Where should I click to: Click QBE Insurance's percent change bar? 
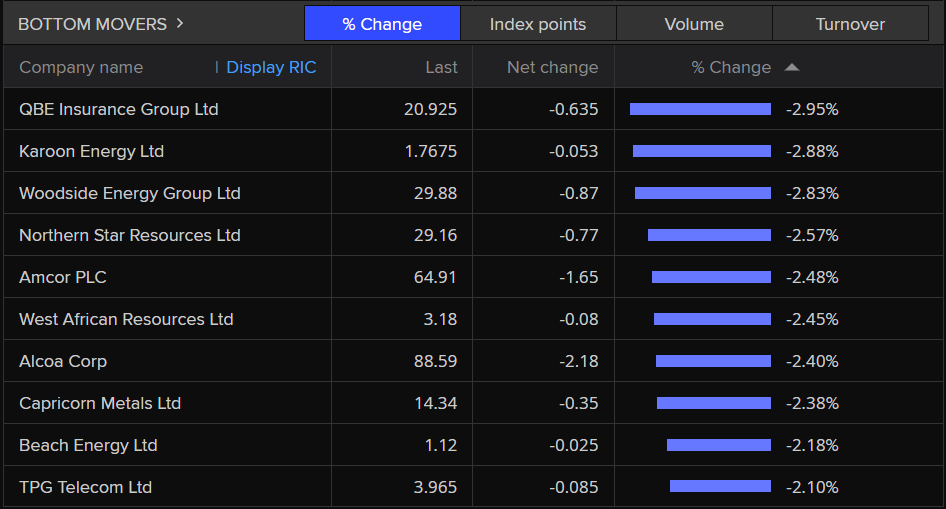tap(700, 109)
